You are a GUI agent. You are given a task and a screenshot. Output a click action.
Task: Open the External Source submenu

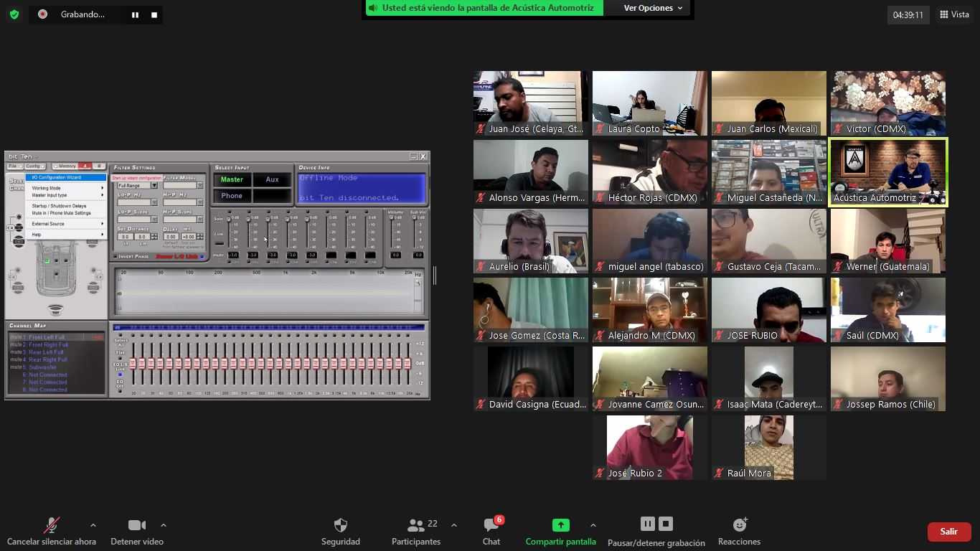[x=66, y=224]
